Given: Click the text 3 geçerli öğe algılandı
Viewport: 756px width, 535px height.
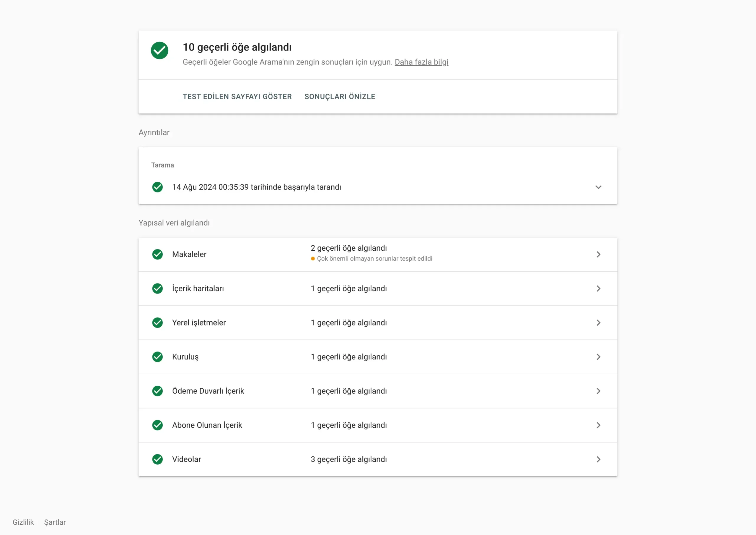Looking at the screenshot, I should click(349, 459).
